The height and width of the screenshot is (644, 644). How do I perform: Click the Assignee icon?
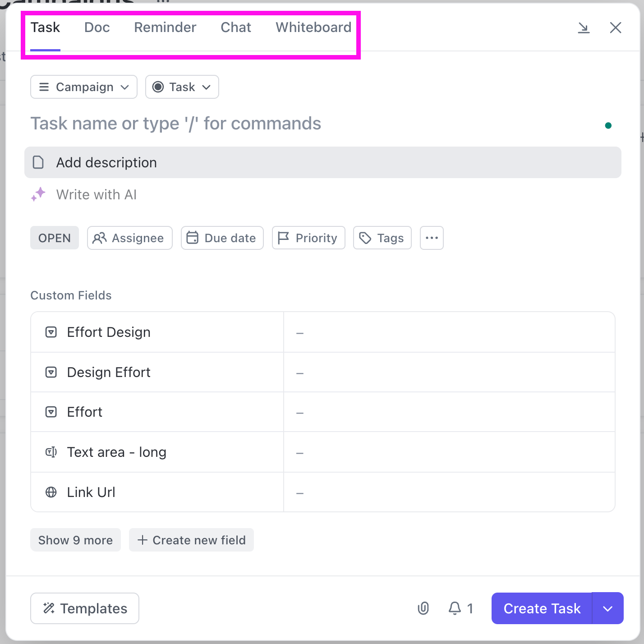pyautogui.click(x=101, y=238)
